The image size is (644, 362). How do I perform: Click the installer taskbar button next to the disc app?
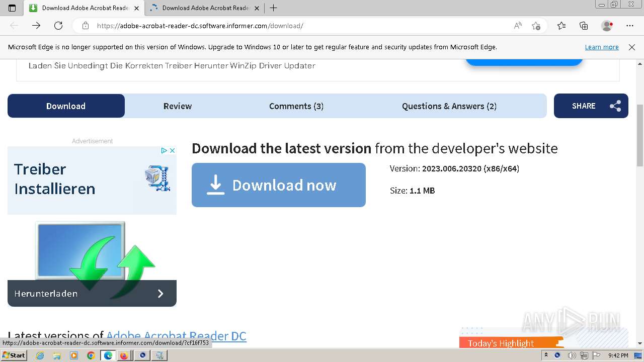coord(159,355)
